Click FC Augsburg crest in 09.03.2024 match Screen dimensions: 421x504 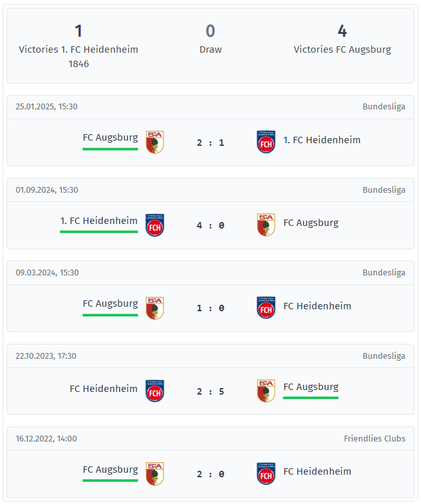coord(155,308)
